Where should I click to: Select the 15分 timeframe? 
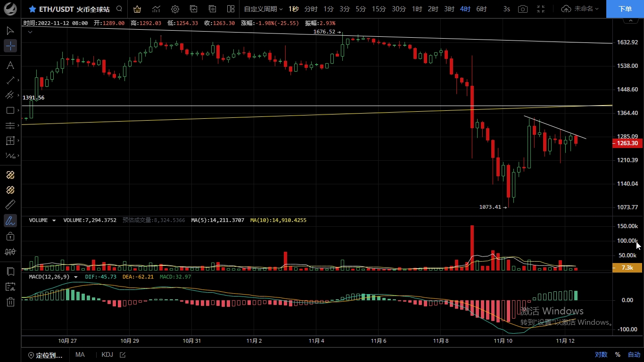(x=379, y=9)
